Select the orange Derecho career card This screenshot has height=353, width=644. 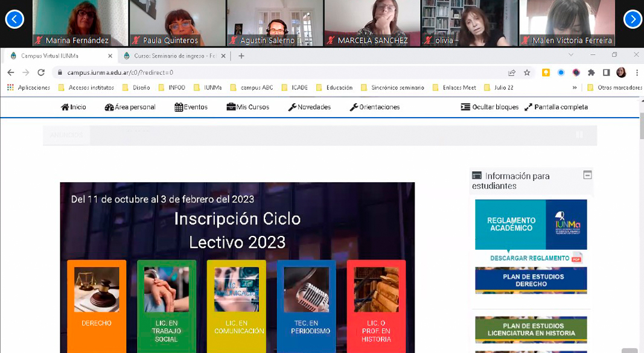(x=97, y=306)
